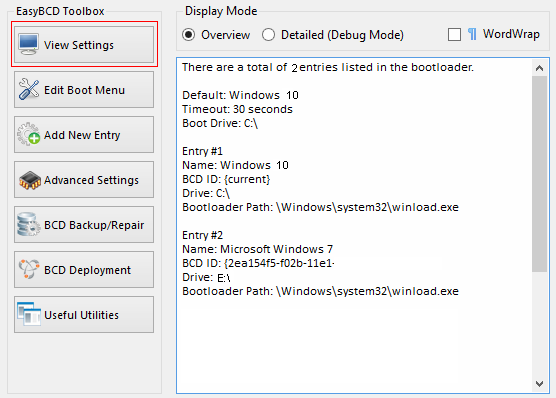Click the 'BCD ID: {2ea154f5-f02b-11e1' line
The image size is (556, 398).
[x=258, y=263]
